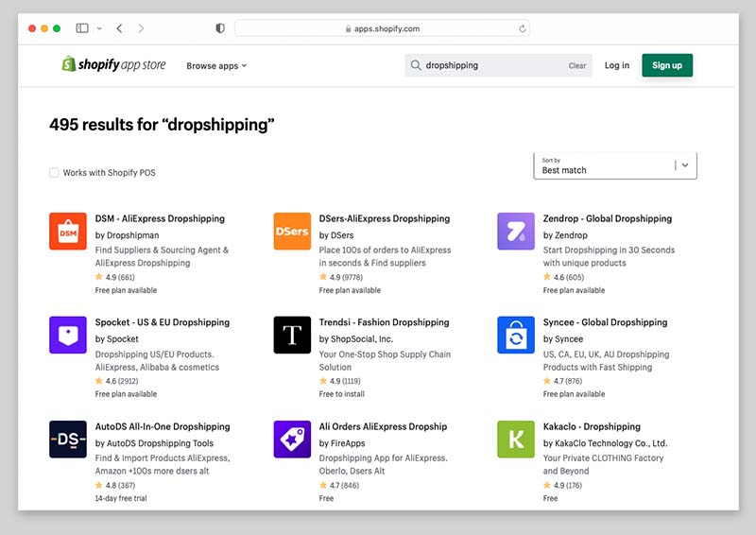Image resolution: width=756 pixels, height=535 pixels.
Task: Go back with the Safari back arrow
Action: click(119, 28)
